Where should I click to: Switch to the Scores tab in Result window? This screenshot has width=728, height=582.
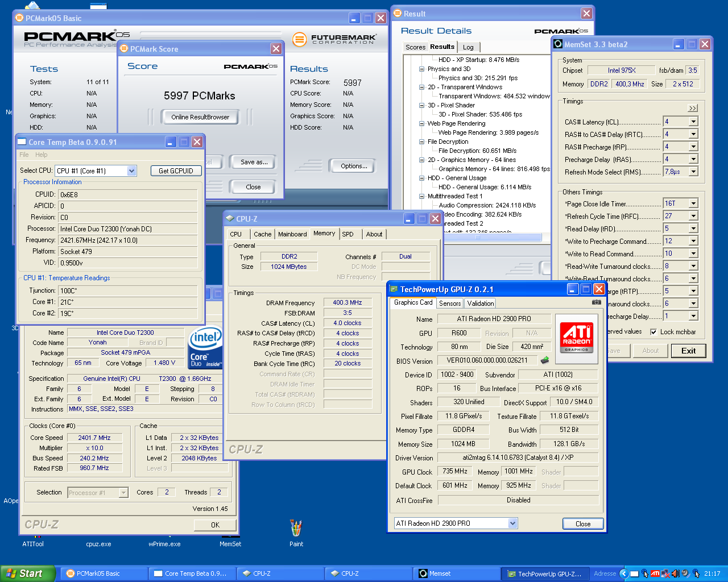415,47
